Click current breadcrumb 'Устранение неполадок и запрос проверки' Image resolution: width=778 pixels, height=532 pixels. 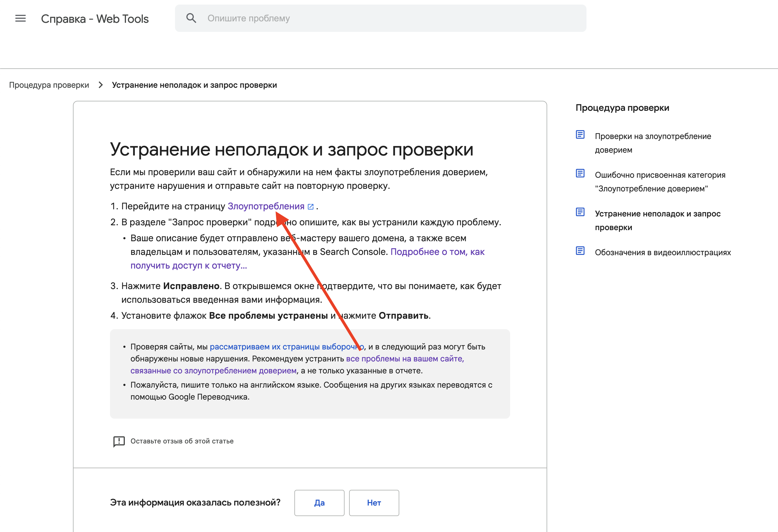194,85
